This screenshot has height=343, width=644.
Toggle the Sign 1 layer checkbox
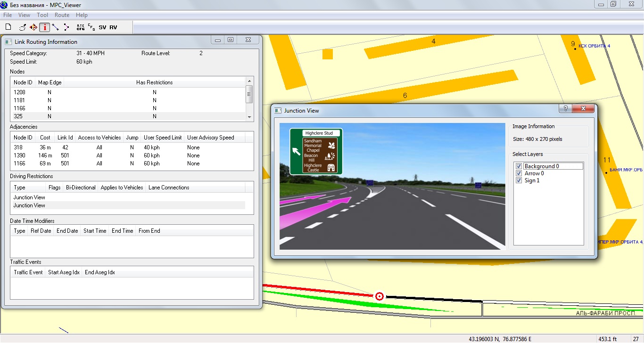tap(519, 180)
